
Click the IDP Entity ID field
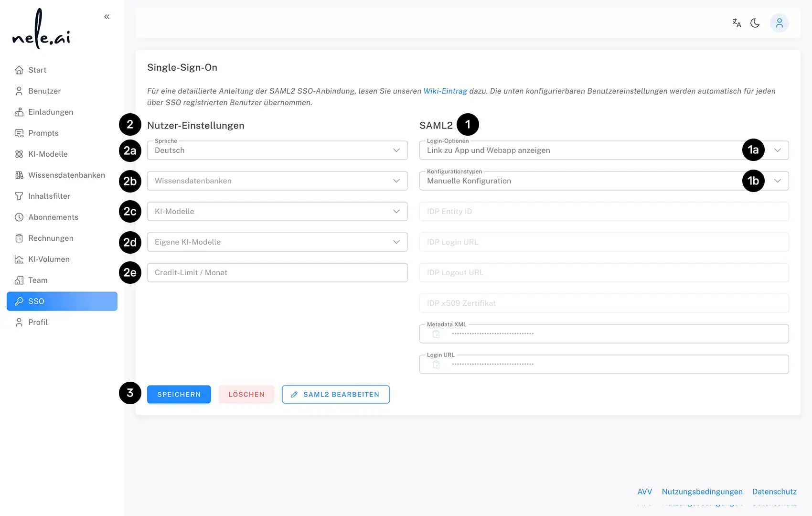(x=604, y=212)
